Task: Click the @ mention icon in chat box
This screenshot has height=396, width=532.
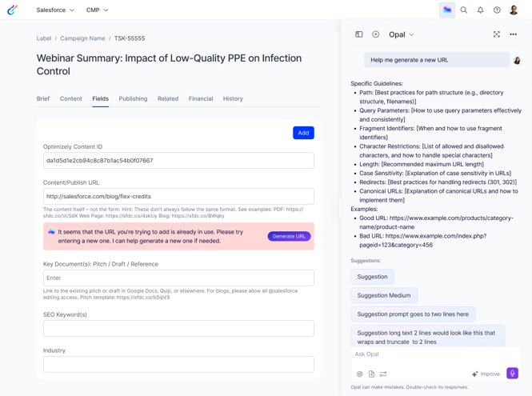Action: [360, 374]
